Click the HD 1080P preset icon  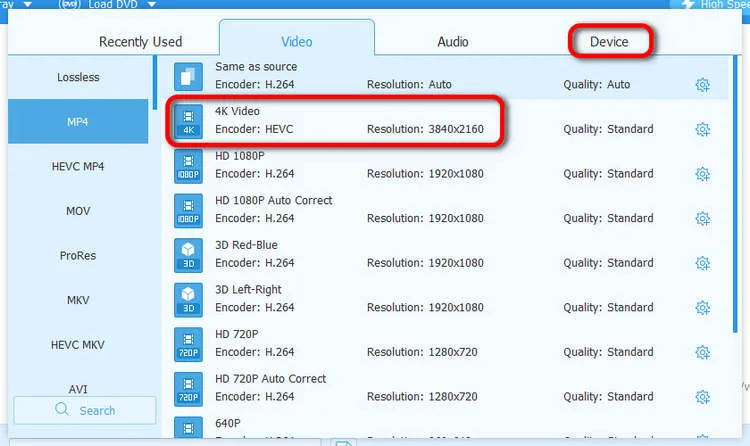coord(188,165)
